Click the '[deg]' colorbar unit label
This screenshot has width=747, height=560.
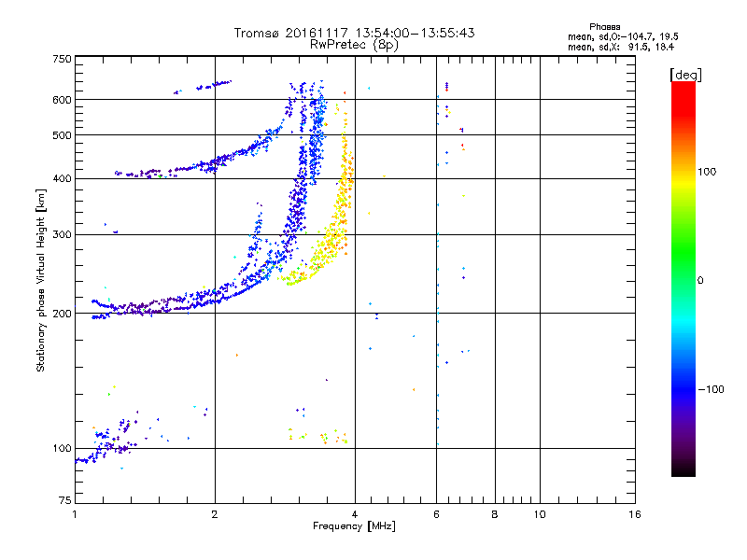(x=685, y=75)
